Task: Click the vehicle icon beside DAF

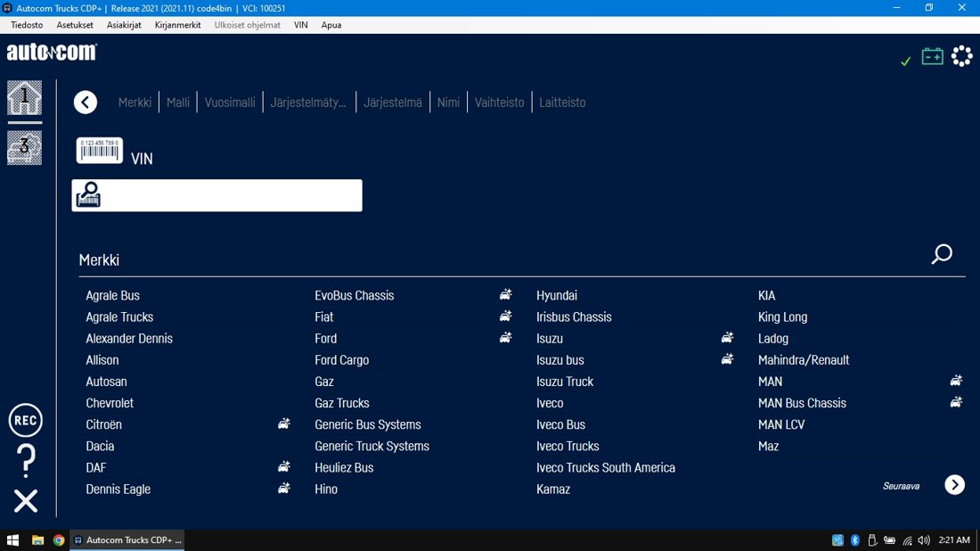Action: coord(283,466)
